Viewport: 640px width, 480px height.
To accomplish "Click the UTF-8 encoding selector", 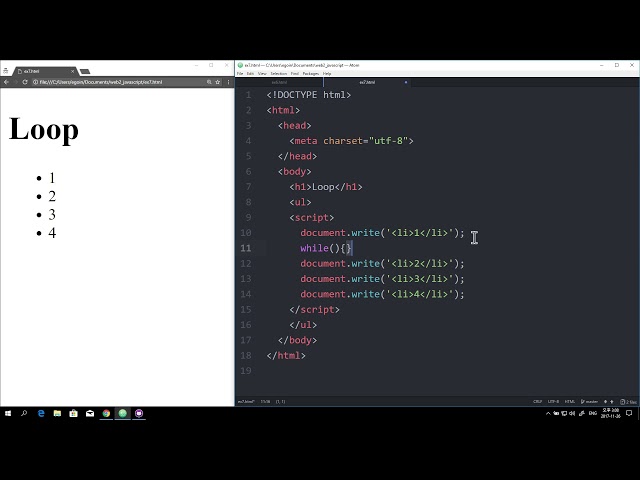I will pos(553,402).
